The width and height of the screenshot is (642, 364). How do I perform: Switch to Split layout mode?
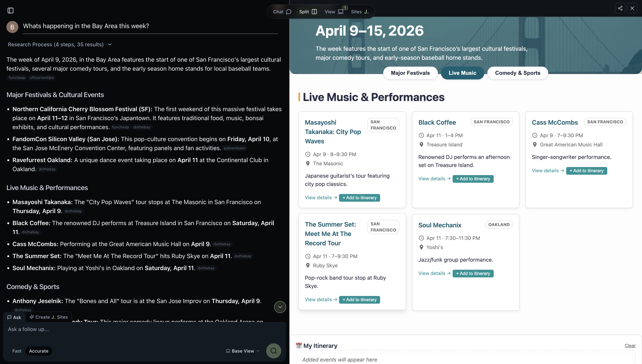coord(308,12)
